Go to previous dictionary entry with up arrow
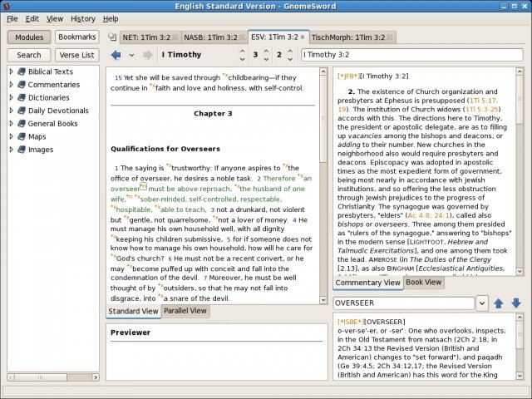Image resolution: width=532 pixels, height=399 pixels. (x=499, y=303)
